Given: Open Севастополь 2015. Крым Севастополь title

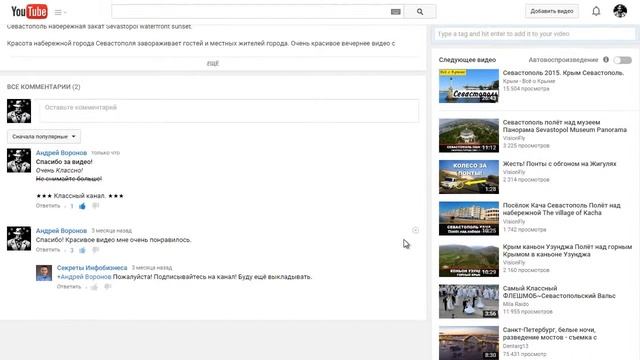Looking at the screenshot, I should tap(563, 73).
